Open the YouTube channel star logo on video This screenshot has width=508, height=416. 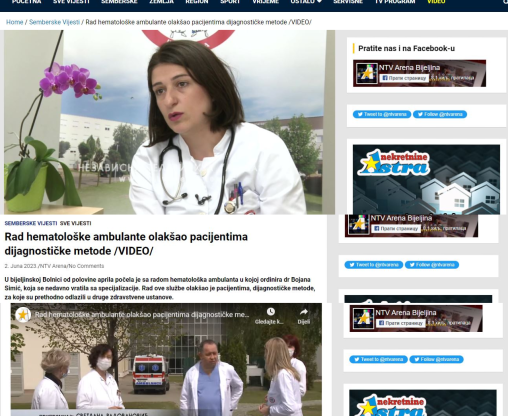23,315
